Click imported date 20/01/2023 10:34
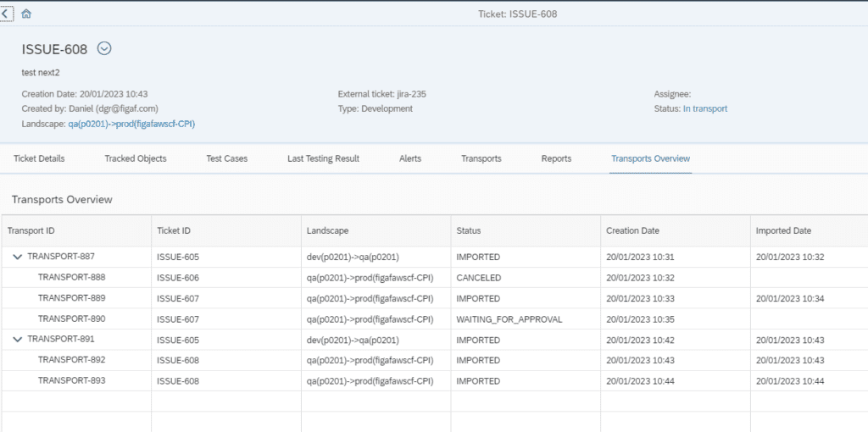The width and height of the screenshot is (868, 432). tap(790, 299)
